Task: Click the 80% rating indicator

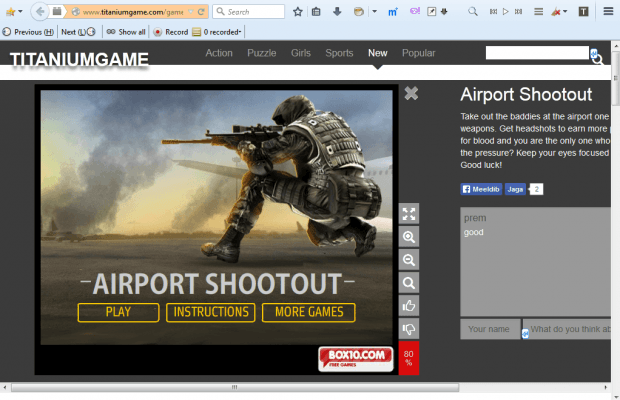Action: pos(409,358)
